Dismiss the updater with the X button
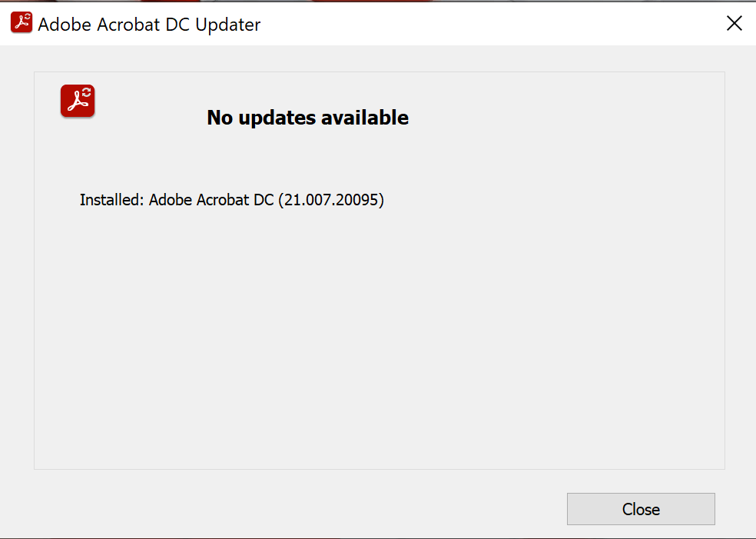Viewport: 756px width, 539px height. tap(734, 23)
